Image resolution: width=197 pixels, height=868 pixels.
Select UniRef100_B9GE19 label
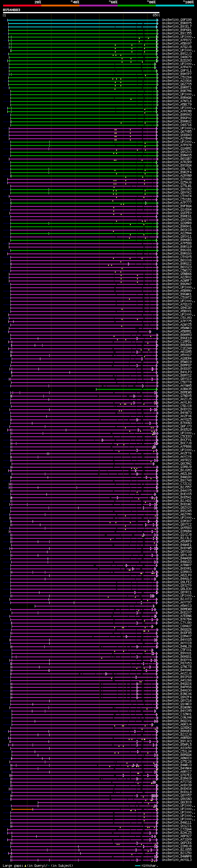point(177,338)
